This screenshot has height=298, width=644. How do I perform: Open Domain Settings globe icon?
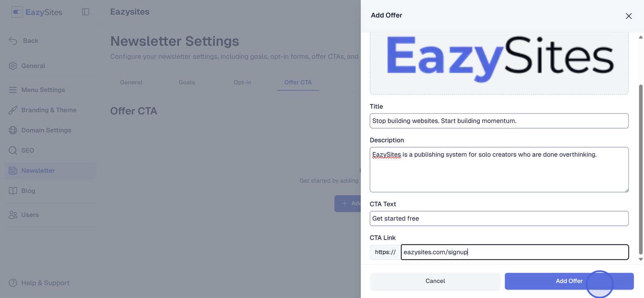pyautogui.click(x=13, y=130)
